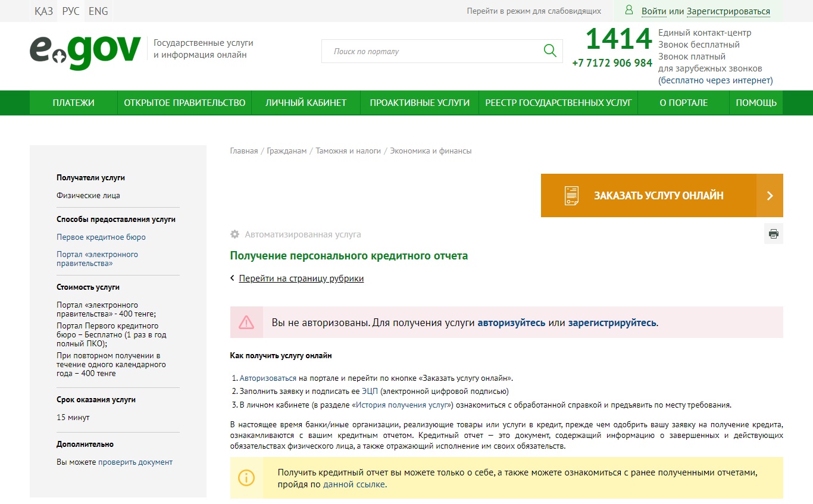Open the ПЛАТЕЖИ menu

73,103
